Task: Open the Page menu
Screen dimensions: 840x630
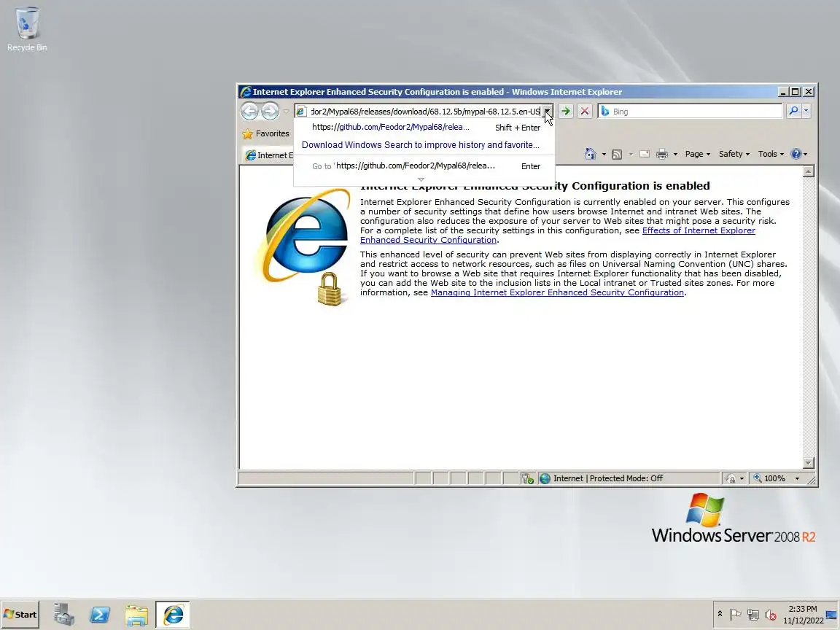Action: point(698,154)
